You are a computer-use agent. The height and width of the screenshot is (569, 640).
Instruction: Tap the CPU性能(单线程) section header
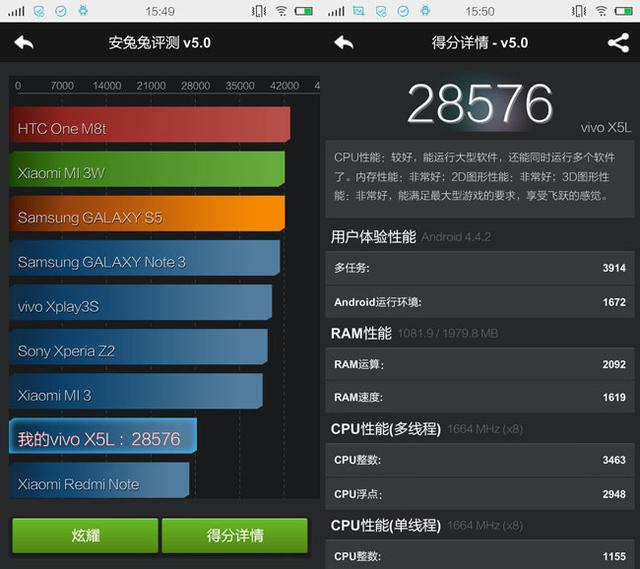[x=386, y=526]
